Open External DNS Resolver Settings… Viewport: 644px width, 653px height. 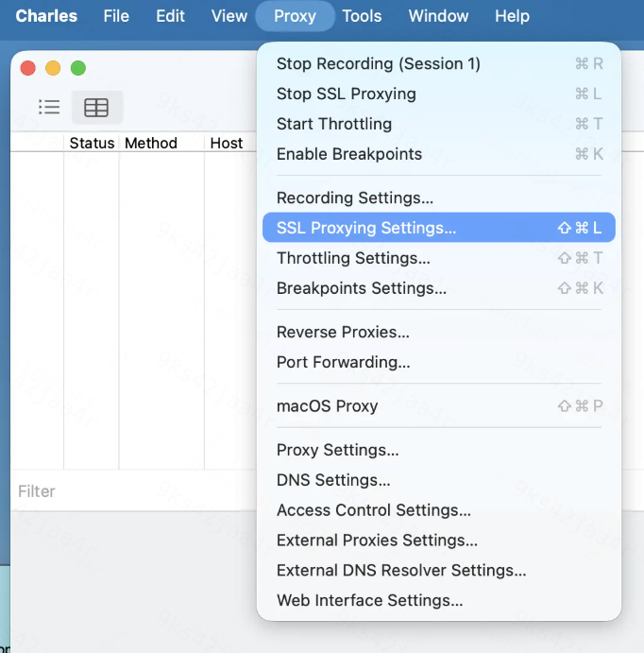[x=439, y=570]
